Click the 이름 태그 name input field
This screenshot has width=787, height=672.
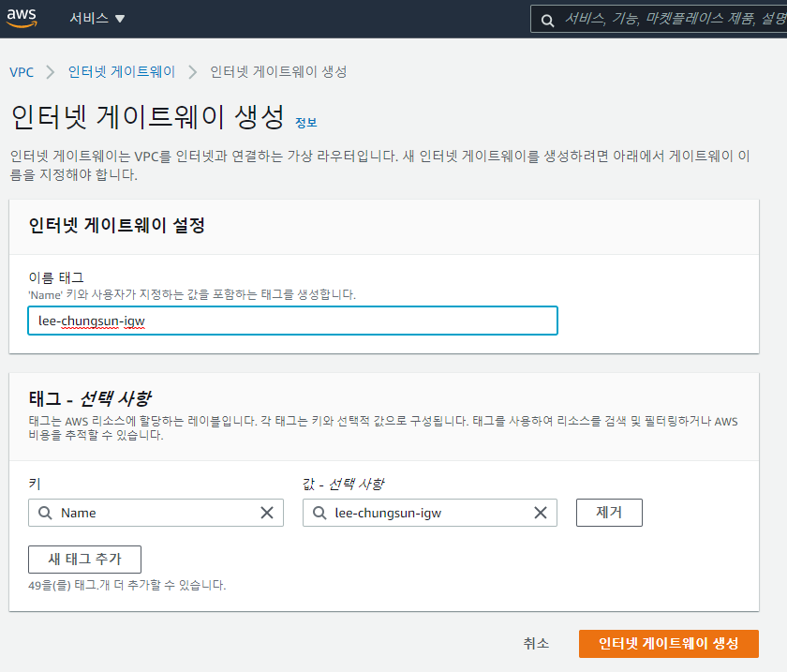292,321
